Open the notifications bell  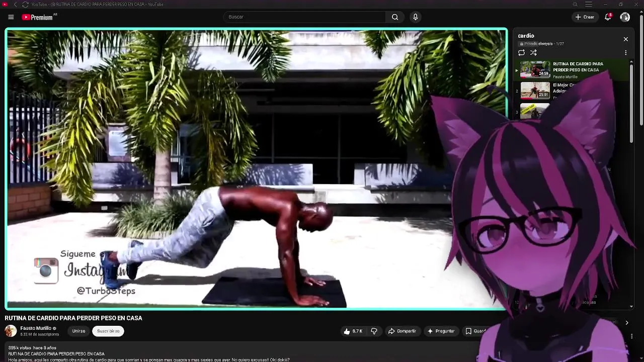[x=608, y=17]
